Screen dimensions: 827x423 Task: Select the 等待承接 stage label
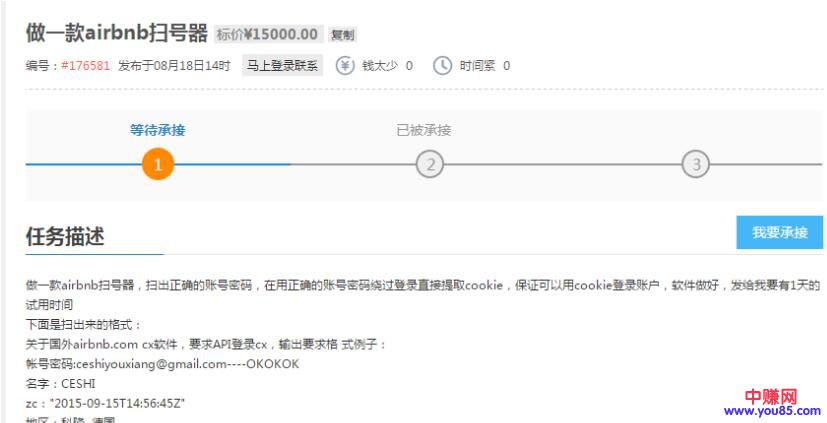tap(158, 130)
